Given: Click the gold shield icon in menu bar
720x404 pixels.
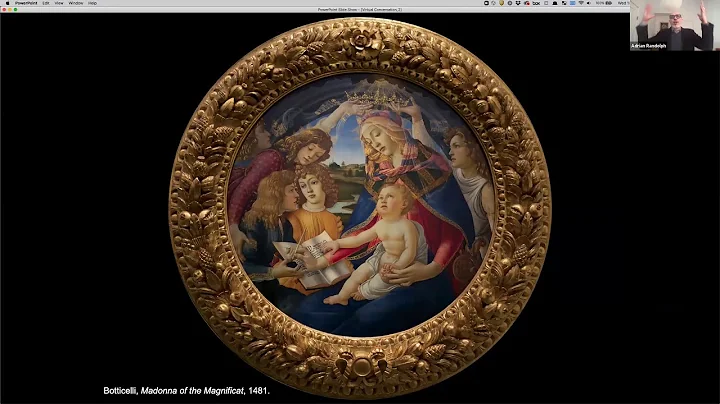Looking at the screenshot, I should tap(501, 3).
